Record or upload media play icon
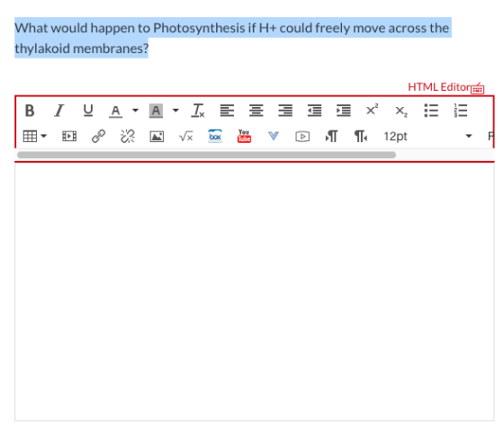The image size is (504, 428). [302, 137]
